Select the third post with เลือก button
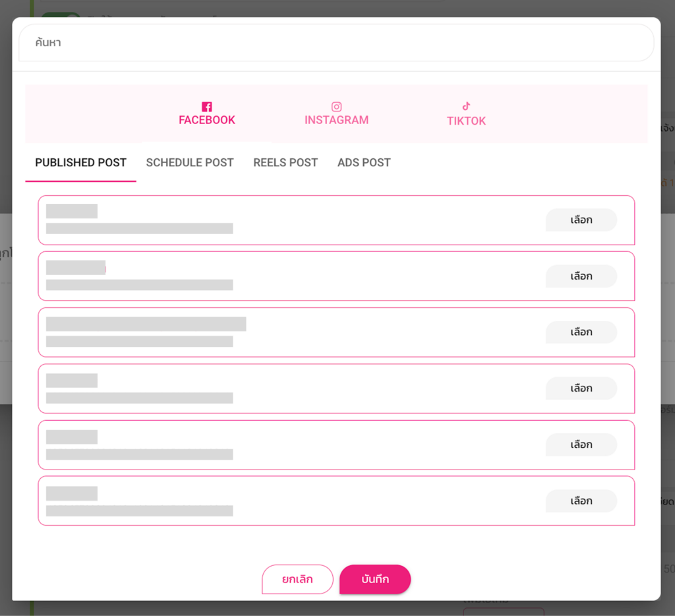 (x=581, y=332)
